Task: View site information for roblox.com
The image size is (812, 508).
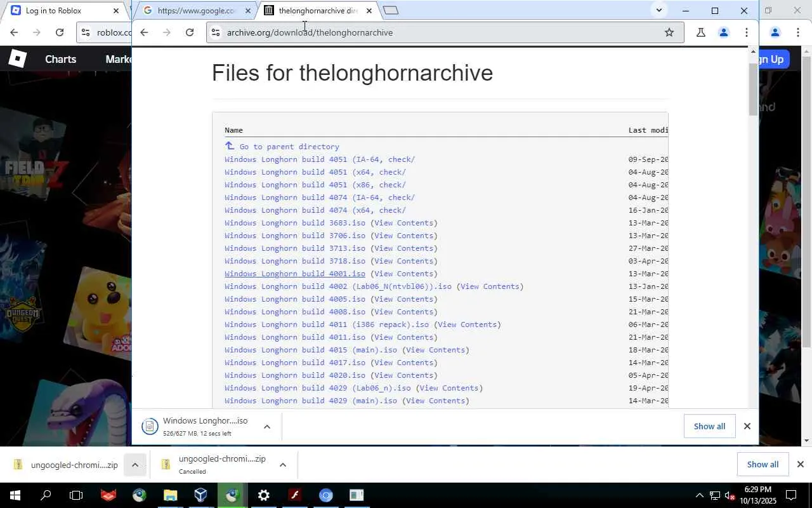Action: click(x=86, y=32)
